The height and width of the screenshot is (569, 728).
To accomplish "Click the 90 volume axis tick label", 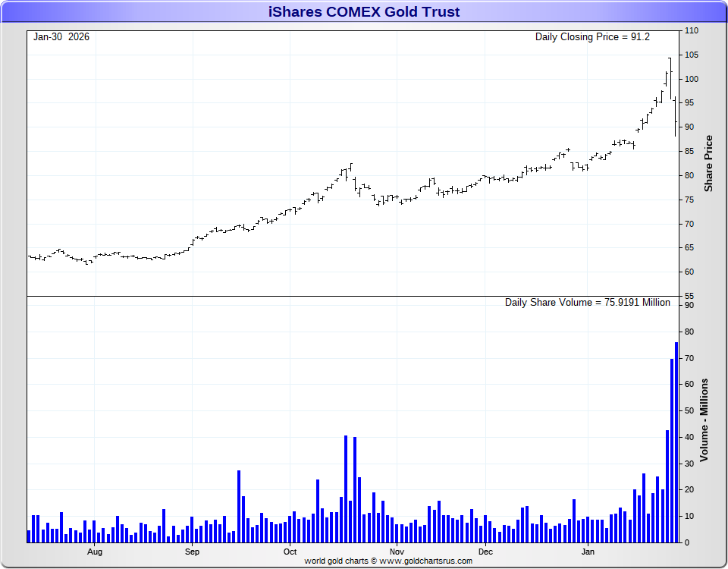I will click(689, 305).
